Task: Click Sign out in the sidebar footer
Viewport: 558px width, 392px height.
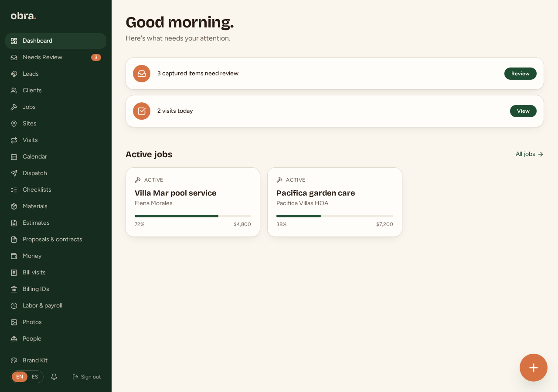Action: pyautogui.click(x=86, y=377)
